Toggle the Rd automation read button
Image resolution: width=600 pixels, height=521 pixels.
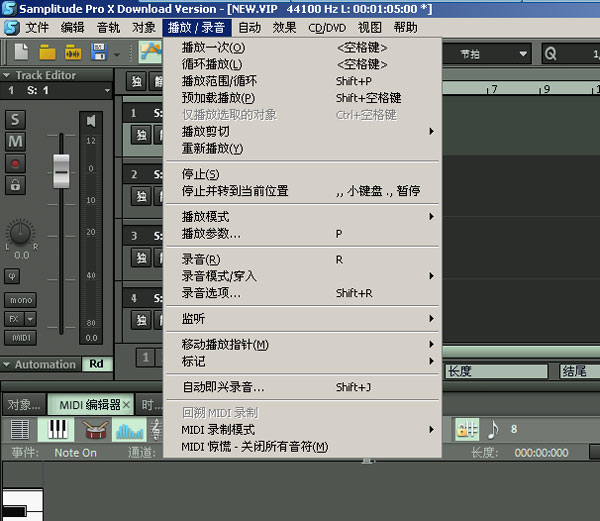pyautogui.click(x=96, y=364)
